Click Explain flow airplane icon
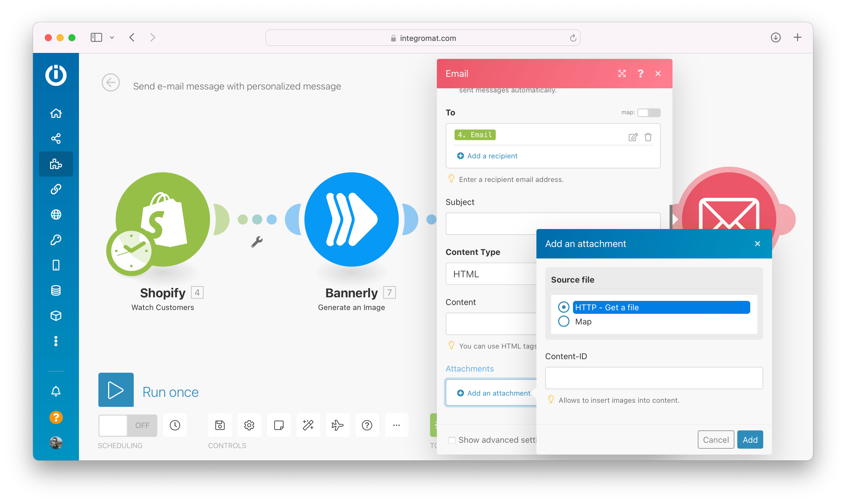 point(337,425)
